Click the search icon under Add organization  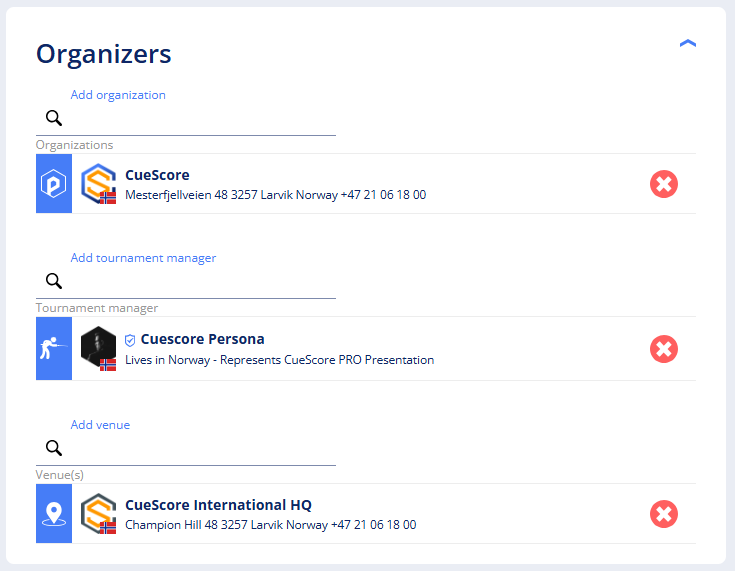click(x=54, y=118)
